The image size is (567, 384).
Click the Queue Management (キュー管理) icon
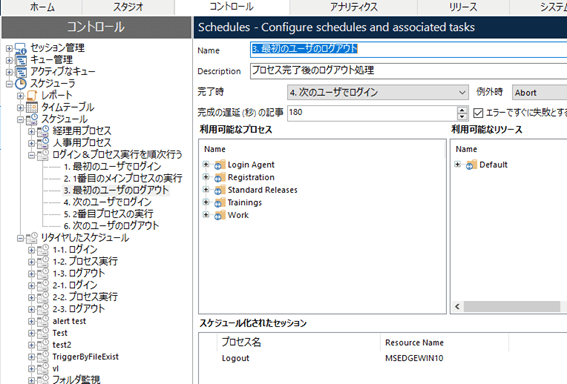coord(21,60)
